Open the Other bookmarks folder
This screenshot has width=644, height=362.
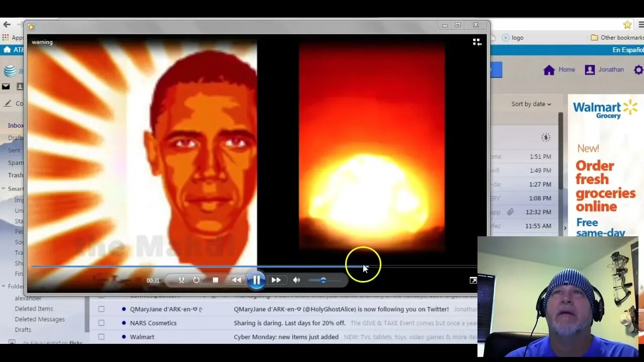coord(617,38)
